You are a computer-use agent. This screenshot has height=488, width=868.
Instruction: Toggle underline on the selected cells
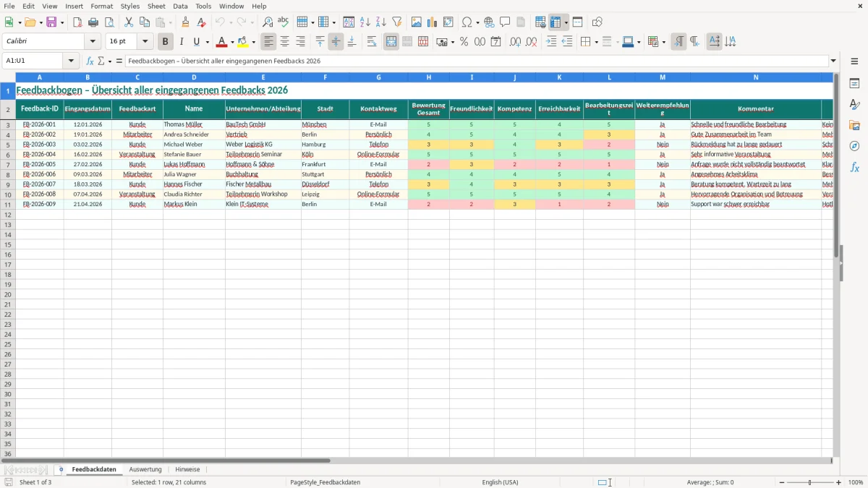(196, 42)
